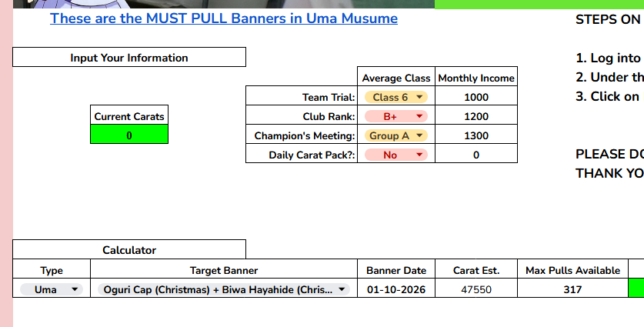Select the Average Class column header
This screenshot has height=327, width=644.
396,76
